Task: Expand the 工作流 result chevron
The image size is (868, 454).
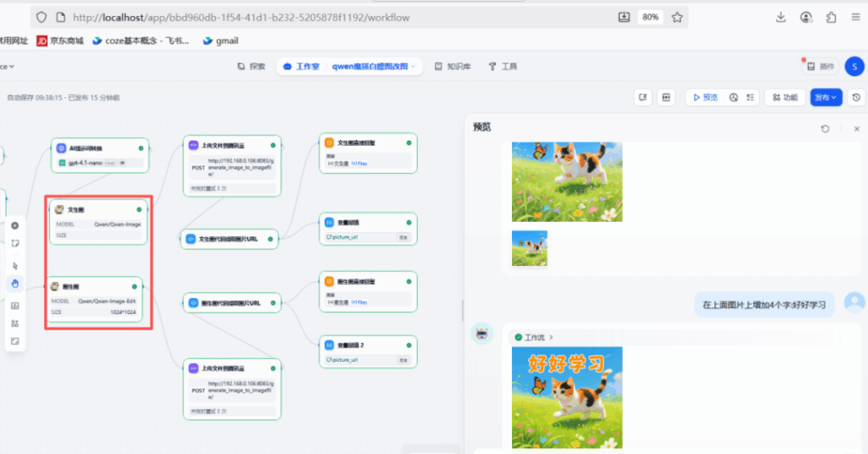Action: click(550, 337)
